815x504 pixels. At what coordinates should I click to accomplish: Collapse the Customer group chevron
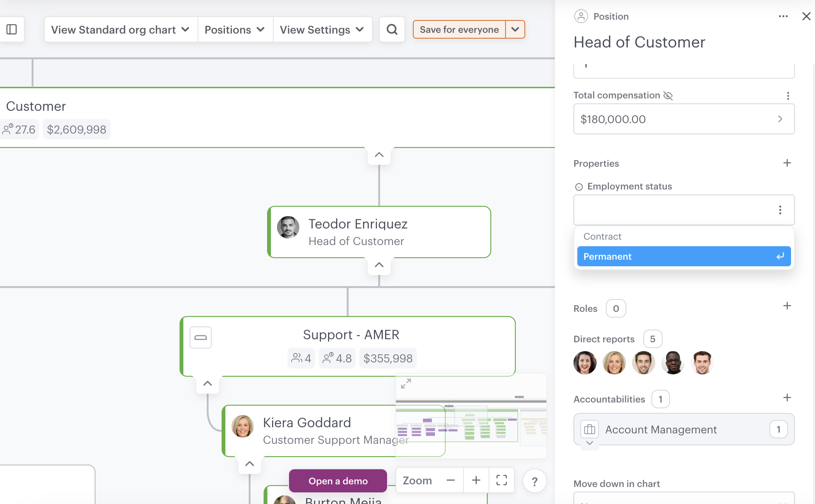379,155
